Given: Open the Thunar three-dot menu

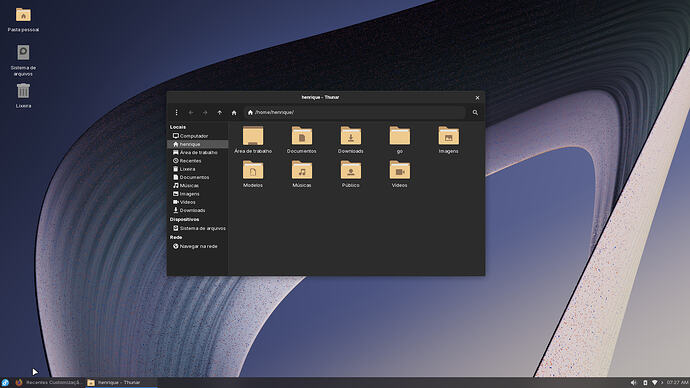Looking at the screenshot, I should [176, 113].
